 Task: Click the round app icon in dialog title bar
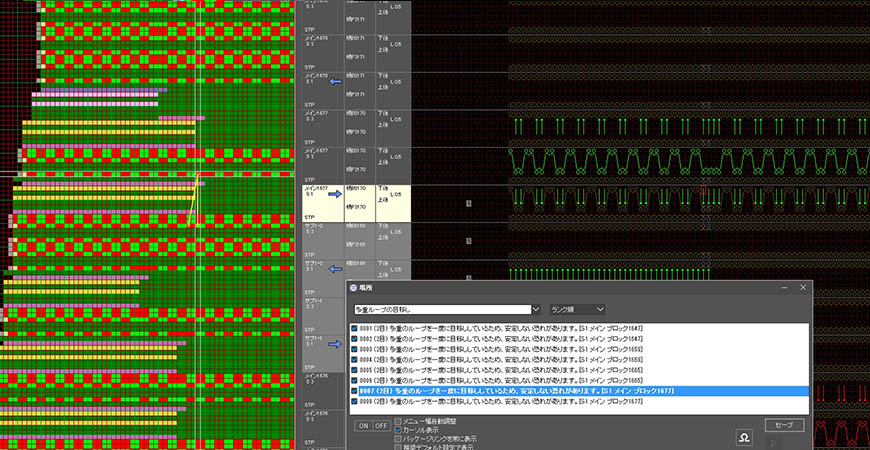tap(355, 288)
